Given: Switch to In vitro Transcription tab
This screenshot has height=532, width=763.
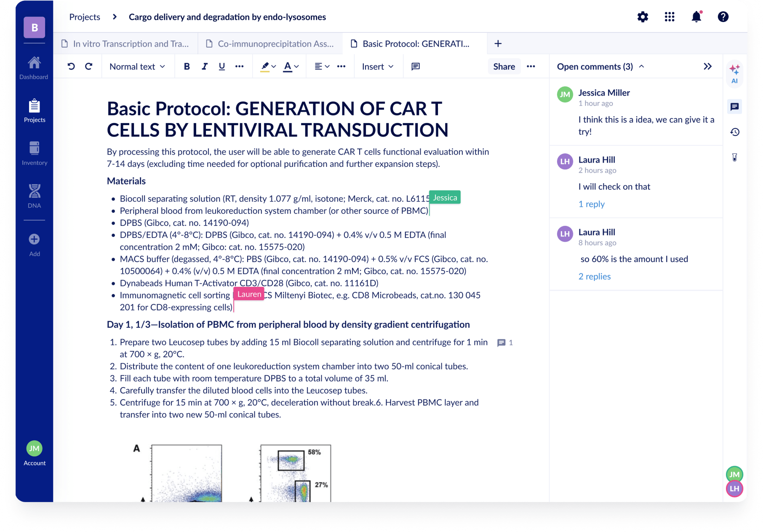Looking at the screenshot, I should tap(125, 44).
